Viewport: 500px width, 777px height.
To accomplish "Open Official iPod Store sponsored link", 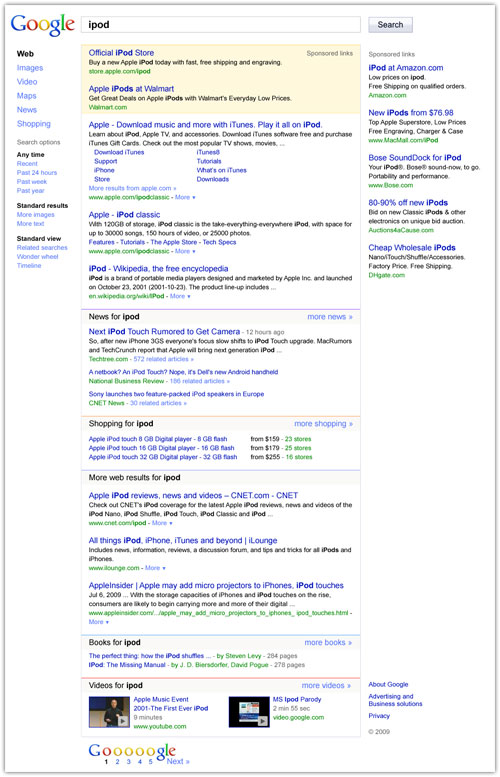I will point(121,53).
